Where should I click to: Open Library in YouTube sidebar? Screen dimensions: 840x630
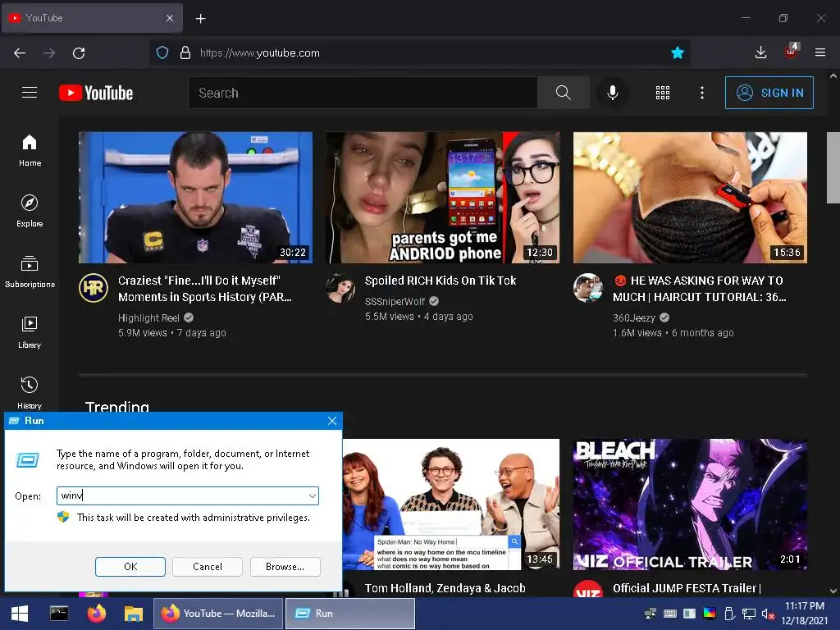(x=30, y=333)
